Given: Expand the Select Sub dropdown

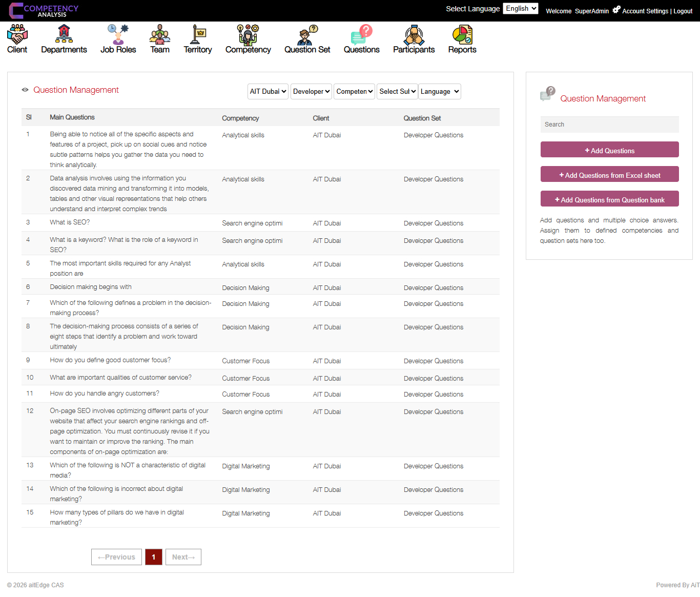Looking at the screenshot, I should [397, 91].
